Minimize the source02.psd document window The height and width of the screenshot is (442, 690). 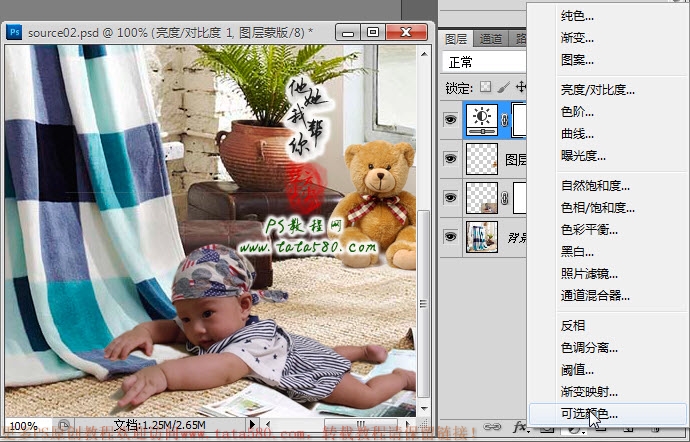point(348,33)
